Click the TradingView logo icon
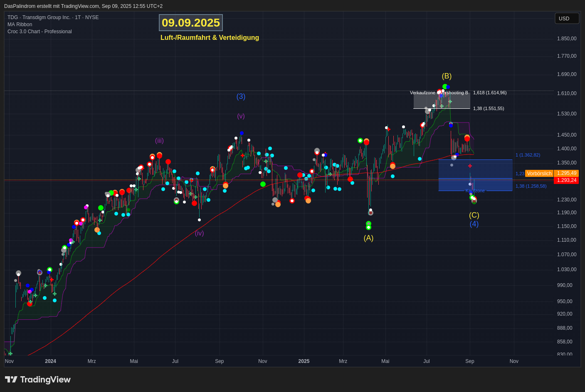585x392 pixels. click(x=11, y=380)
